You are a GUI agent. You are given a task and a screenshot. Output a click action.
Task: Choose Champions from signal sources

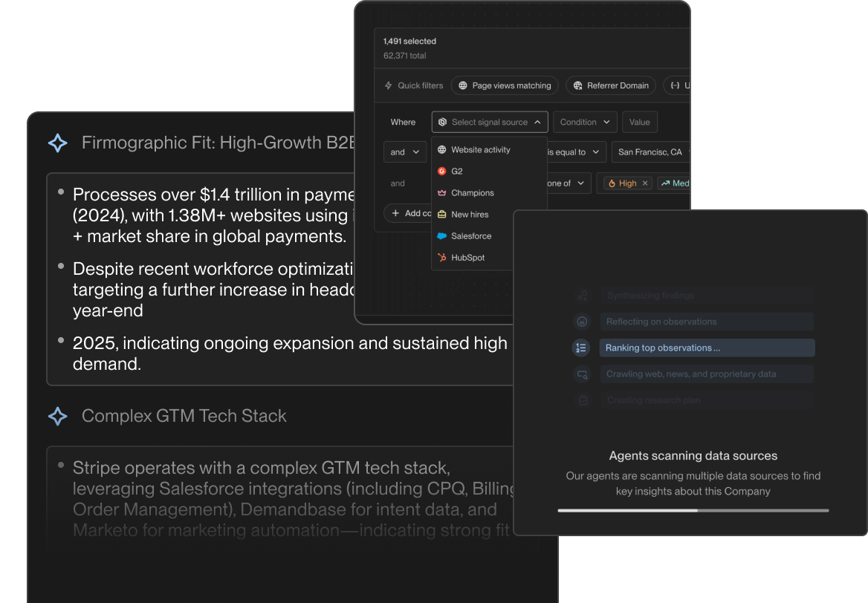489,192
